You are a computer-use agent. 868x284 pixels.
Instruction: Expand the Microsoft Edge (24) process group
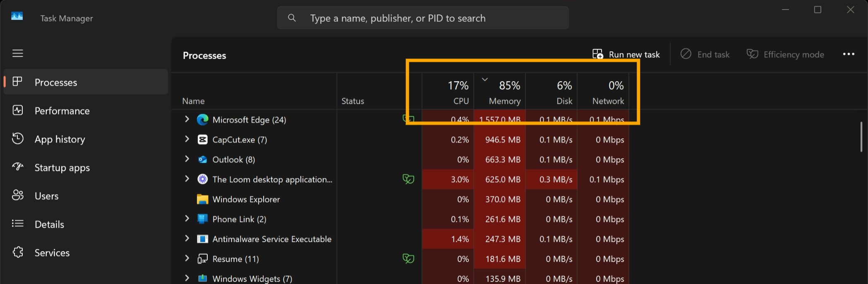(x=187, y=119)
